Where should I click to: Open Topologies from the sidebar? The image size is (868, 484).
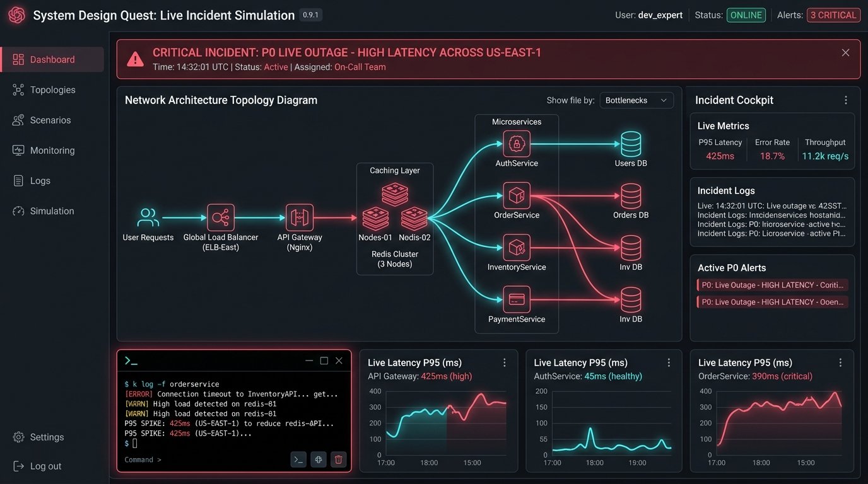tap(52, 90)
